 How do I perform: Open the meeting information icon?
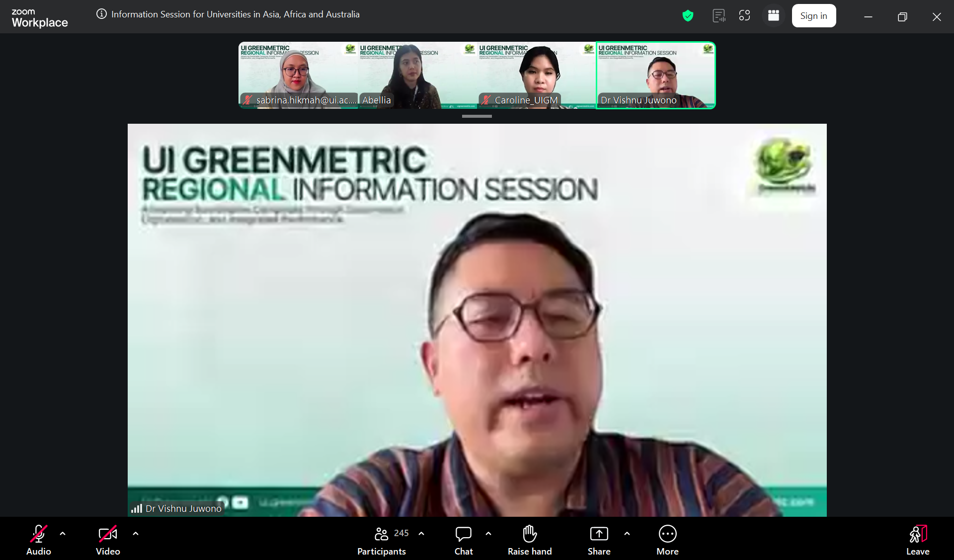(101, 14)
